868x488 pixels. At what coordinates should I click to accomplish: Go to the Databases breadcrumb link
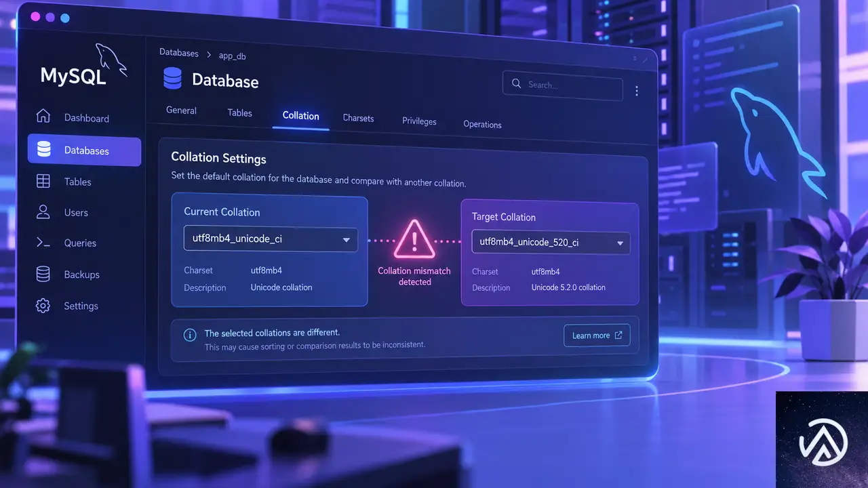coord(179,52)
